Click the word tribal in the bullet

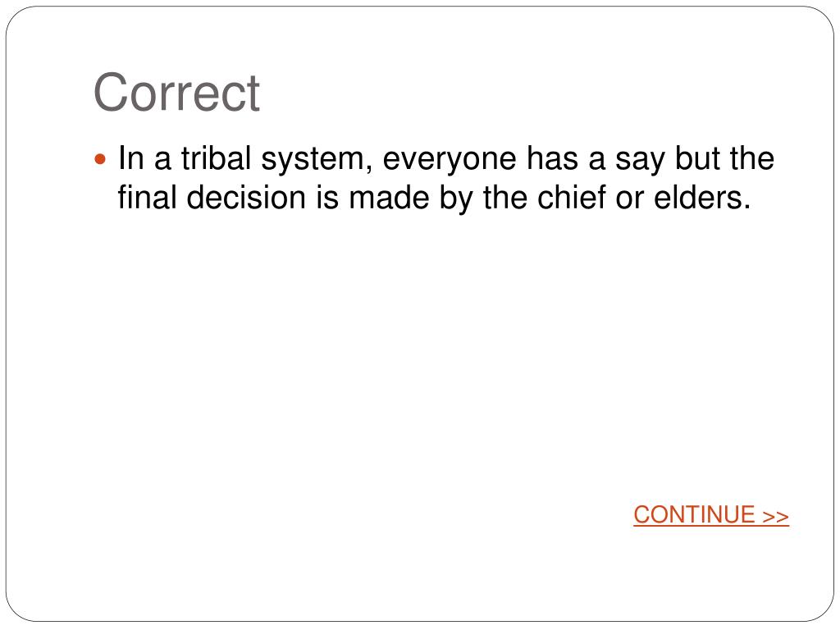(216, 158)
